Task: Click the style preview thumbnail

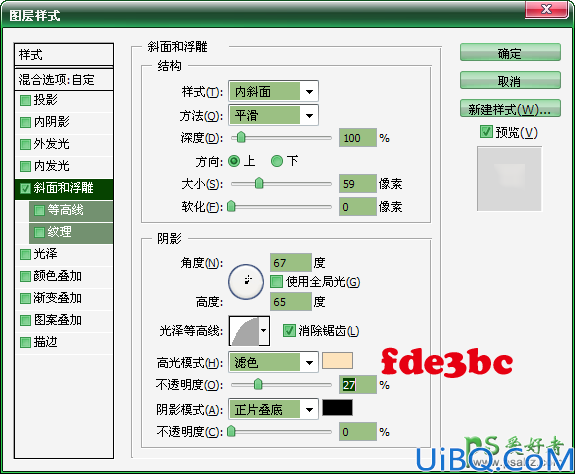Action: pyautogui.click(x=509, y=179)
